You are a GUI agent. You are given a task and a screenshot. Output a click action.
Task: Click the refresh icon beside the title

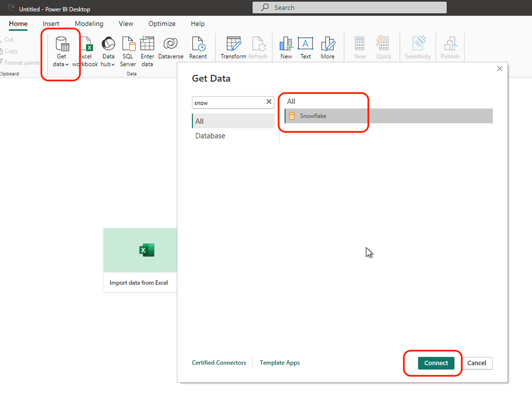[x=11, y=8]
